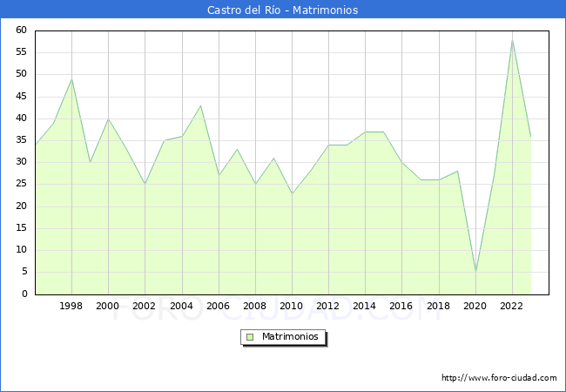Click the 'Matrimonios' legend label
Screen dimensions: 566x392
(290, 336)
